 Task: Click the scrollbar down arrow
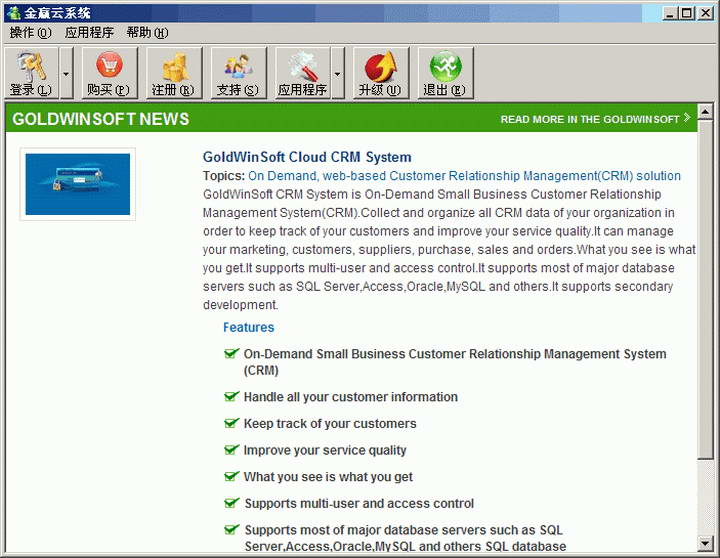(x=705, y=543)
